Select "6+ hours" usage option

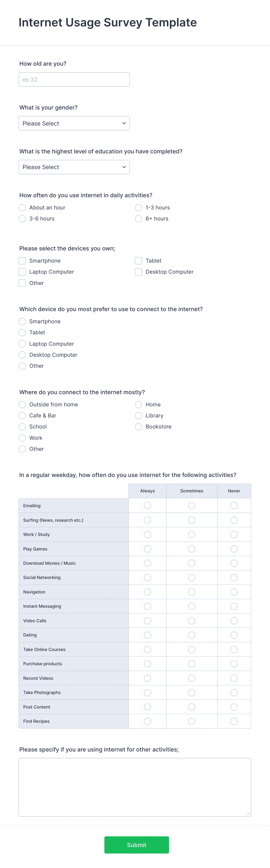point(138,219)
